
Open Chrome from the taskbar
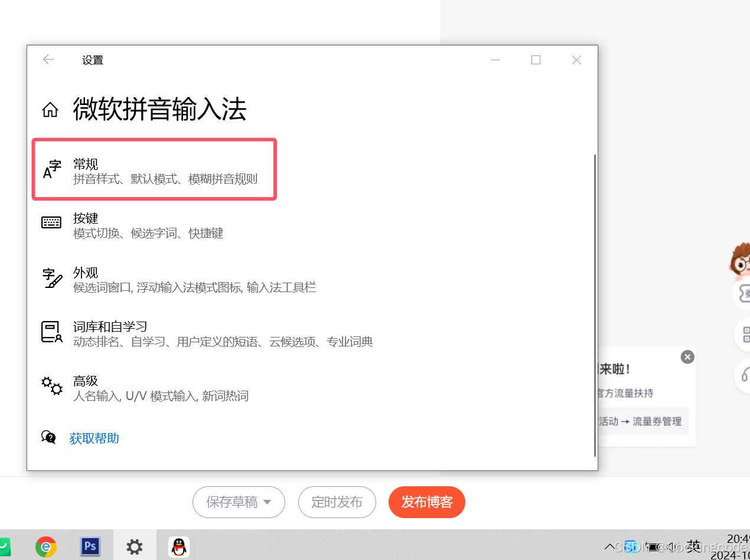[46, 547]
